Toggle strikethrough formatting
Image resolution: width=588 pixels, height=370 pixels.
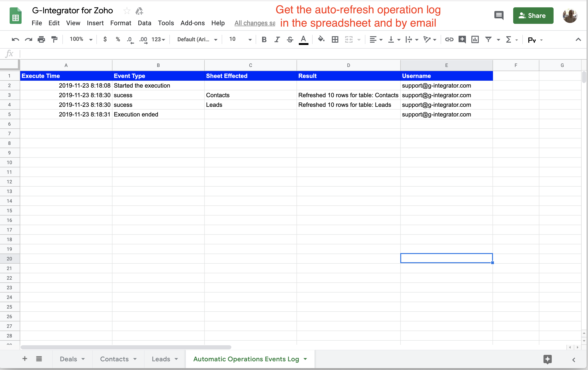click(290, 39)
